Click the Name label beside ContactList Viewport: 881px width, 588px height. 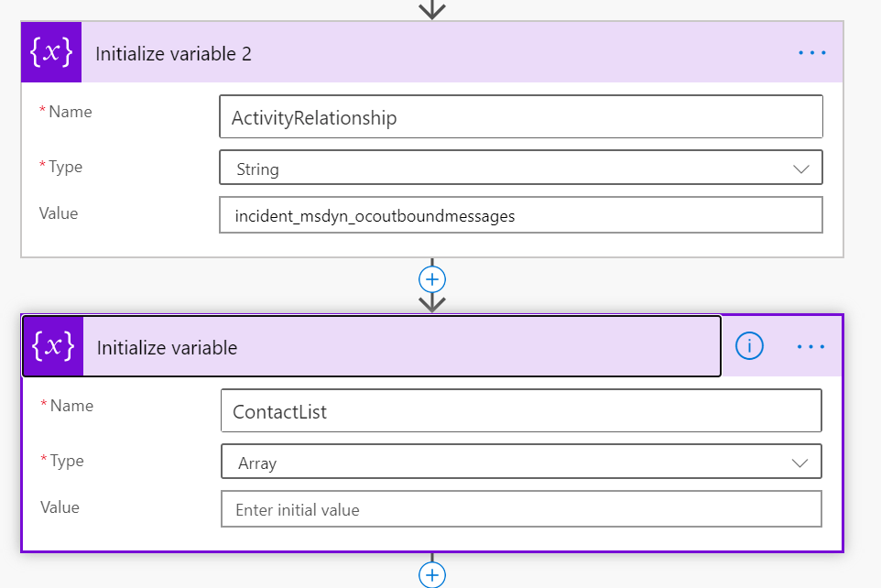[71, 406]
